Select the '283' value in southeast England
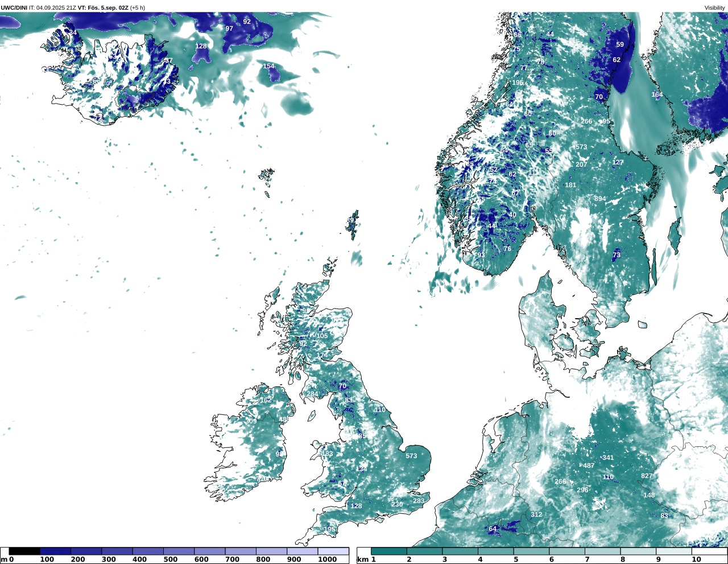The width and height of the screenshot is (728, 564). [419, 501]
